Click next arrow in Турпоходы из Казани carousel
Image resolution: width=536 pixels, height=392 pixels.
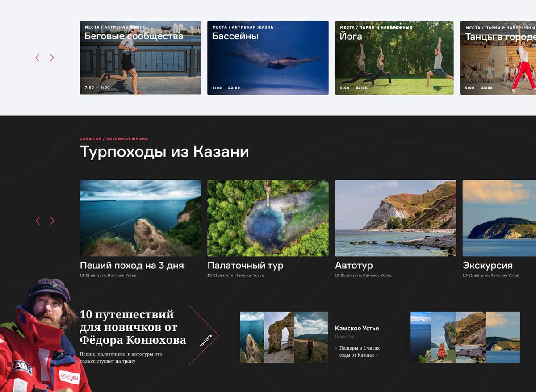[52, 221]
